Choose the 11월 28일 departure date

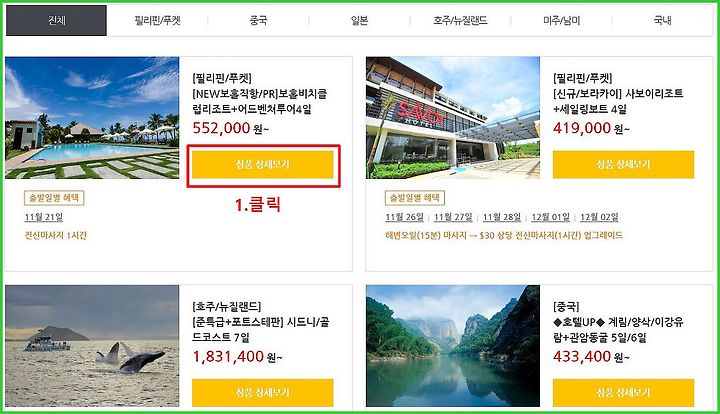(x=502, y=217)
